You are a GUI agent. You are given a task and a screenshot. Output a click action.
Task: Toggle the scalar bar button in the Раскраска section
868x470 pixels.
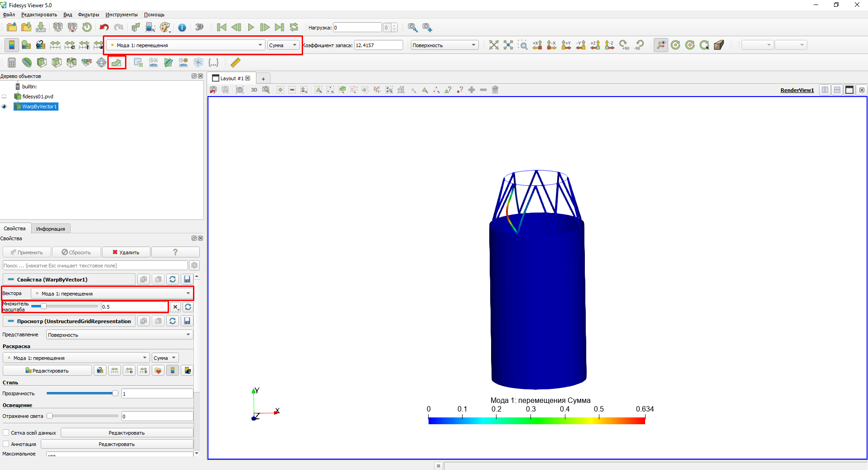(173, 370)
